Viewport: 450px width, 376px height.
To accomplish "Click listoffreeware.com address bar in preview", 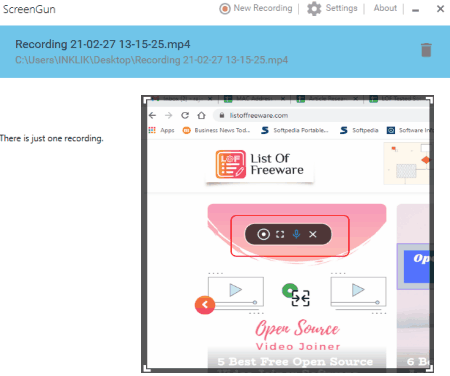I will [322, 115].
